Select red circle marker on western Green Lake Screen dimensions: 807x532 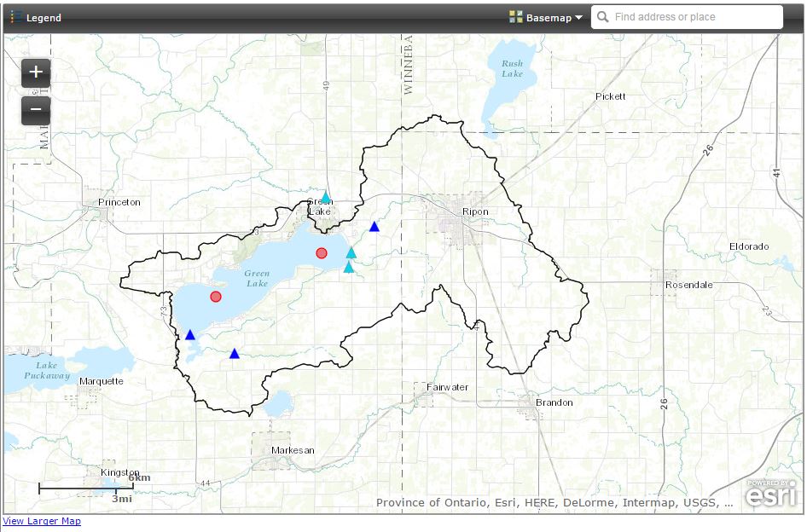click(x=216, y=297)
